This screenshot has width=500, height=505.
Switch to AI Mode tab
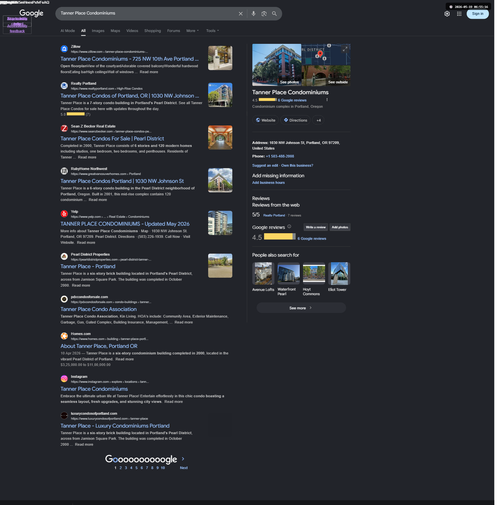pos(68,31)
